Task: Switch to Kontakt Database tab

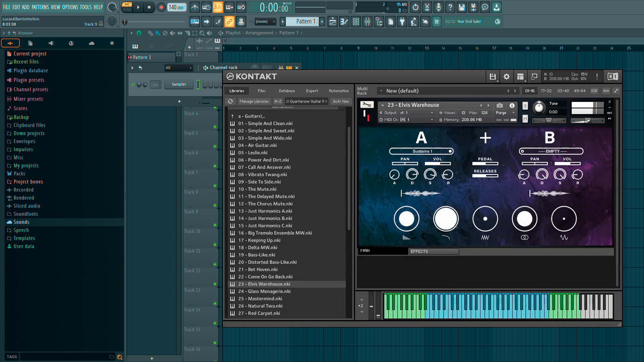Action: 287,90
